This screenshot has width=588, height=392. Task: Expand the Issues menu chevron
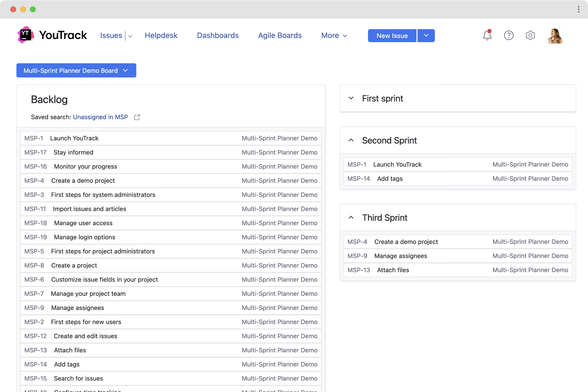click(130, 36)
